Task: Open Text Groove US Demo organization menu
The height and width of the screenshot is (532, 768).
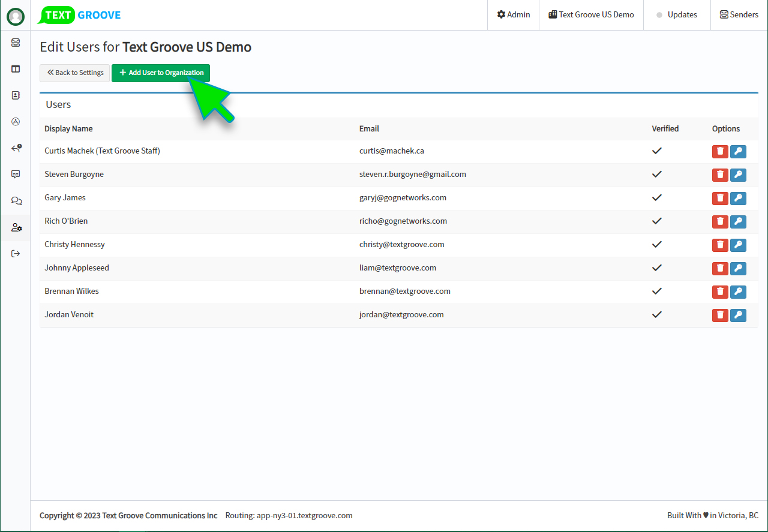Action: click(x=591, y=15)
